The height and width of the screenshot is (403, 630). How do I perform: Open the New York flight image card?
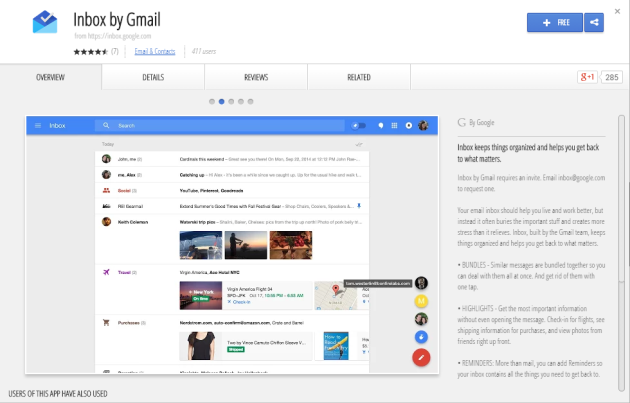point(200,295)
